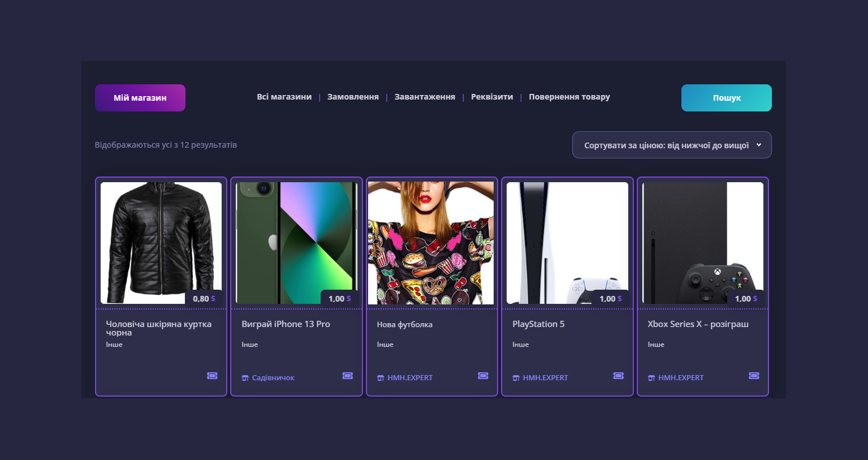Screen dimensions: 868x460
Task: Click the Інше category under PlayStation 5
Action: [x=520, y=345]
